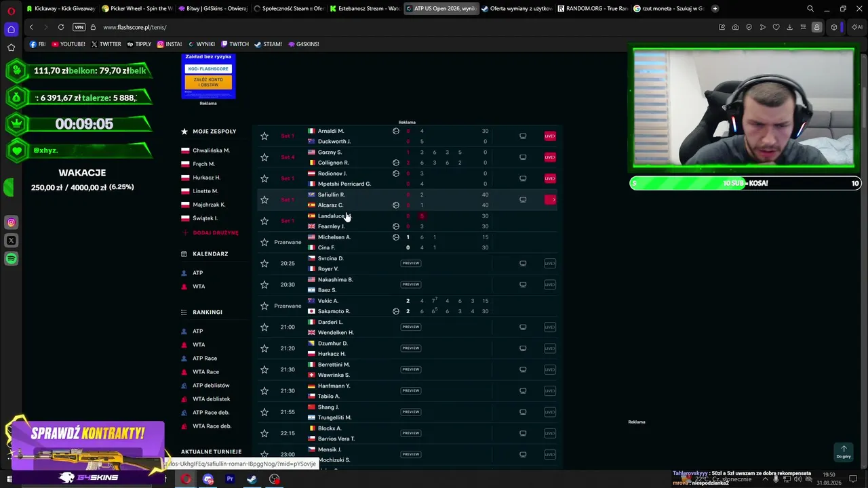This screenshot has height=488, width=868.
Task: Switch to Kickaway Kick Giveaway tab
Action: coord(61,9)
